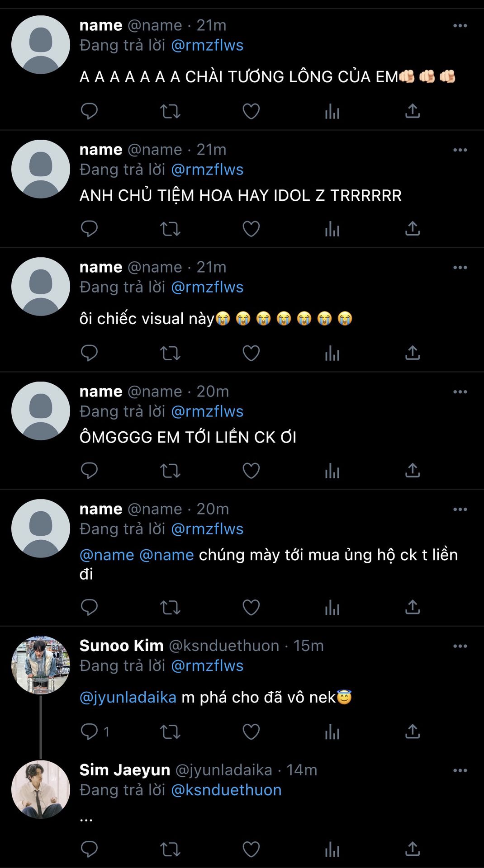Viewport: 484px width, 868px height.
Task: Open more menu on 'CHÀI TƯƠNG LÔNG' tweet
Action: 460,26
